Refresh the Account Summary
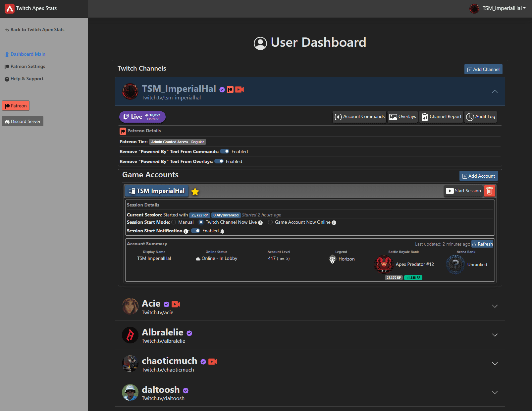532x411 pixels. pyautogui.click(x=482, y=244)
